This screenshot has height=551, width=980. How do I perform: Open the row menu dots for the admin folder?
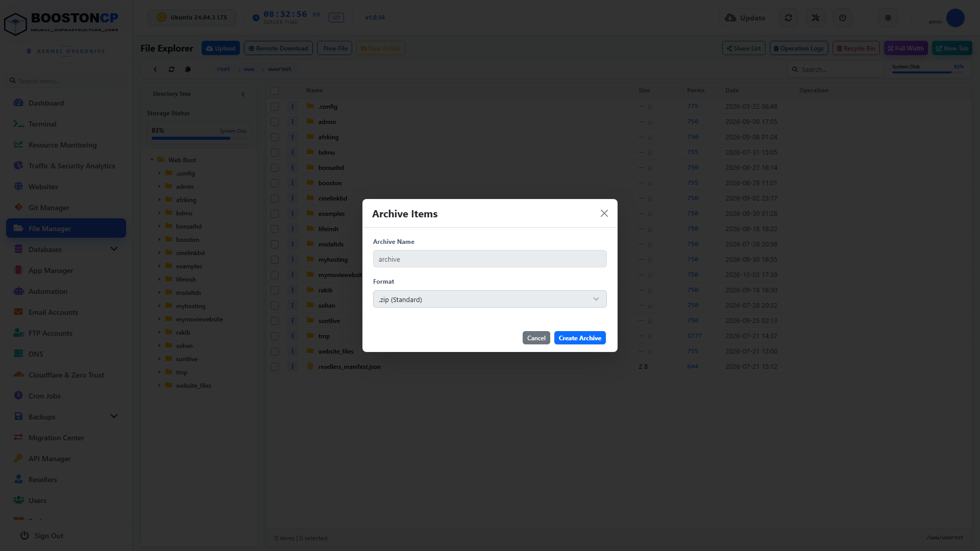pos(292,121)
